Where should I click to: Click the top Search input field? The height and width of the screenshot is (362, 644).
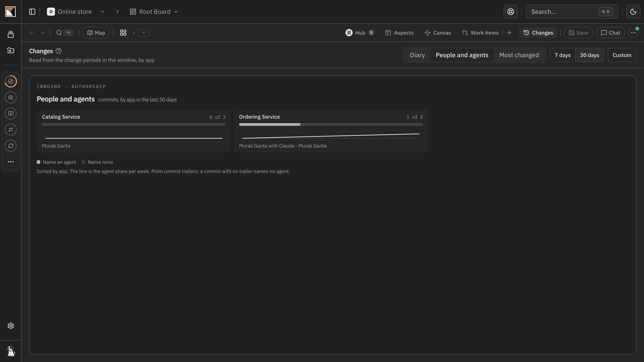572,12
